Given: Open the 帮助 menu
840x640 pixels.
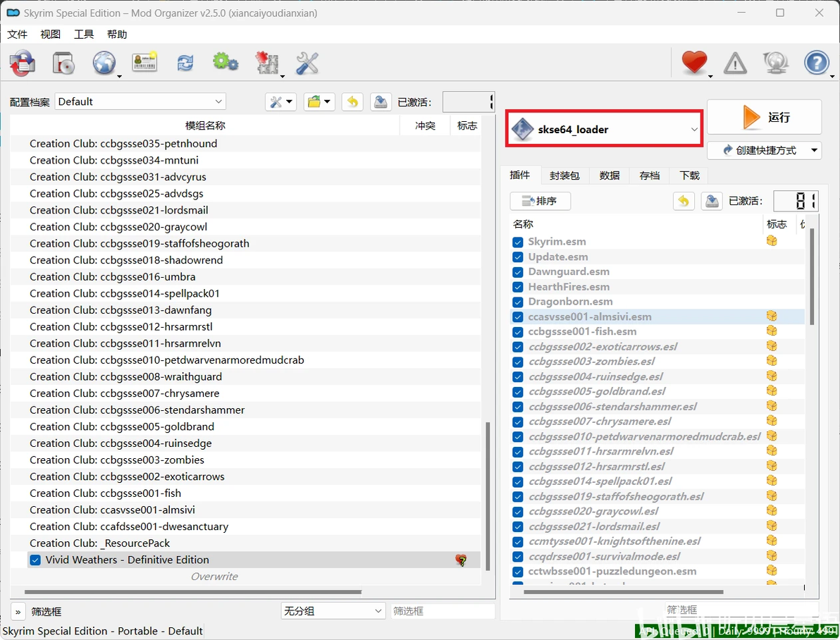Looking at the screenshot, I should 117,35.
